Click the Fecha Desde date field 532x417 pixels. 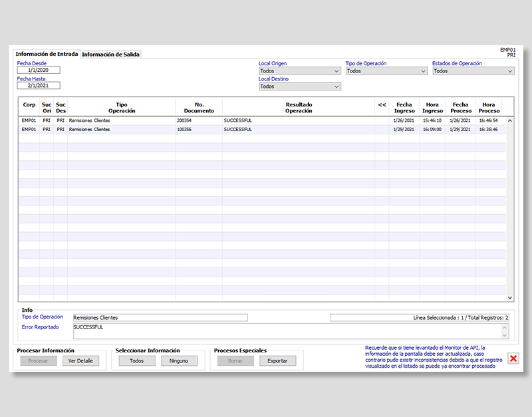[39, 70]
